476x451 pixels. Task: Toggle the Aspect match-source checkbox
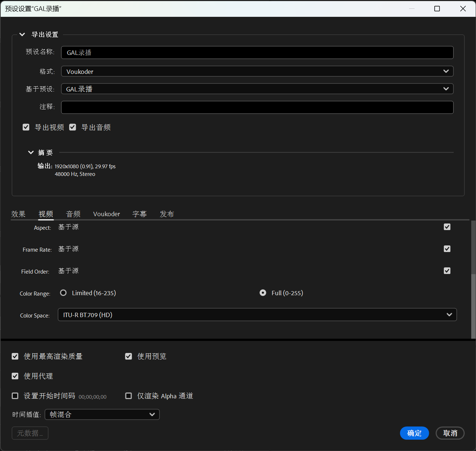(447, 227)
